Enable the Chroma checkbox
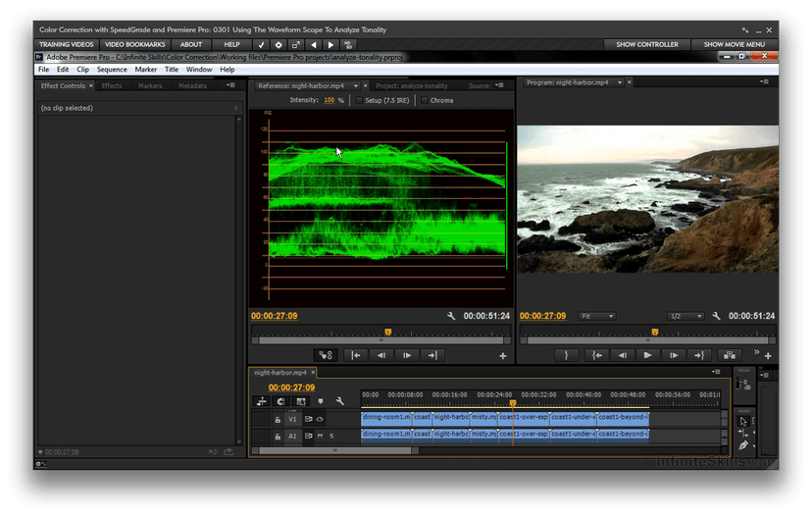Viewport: 812px width, 516px height. point(425,100)
